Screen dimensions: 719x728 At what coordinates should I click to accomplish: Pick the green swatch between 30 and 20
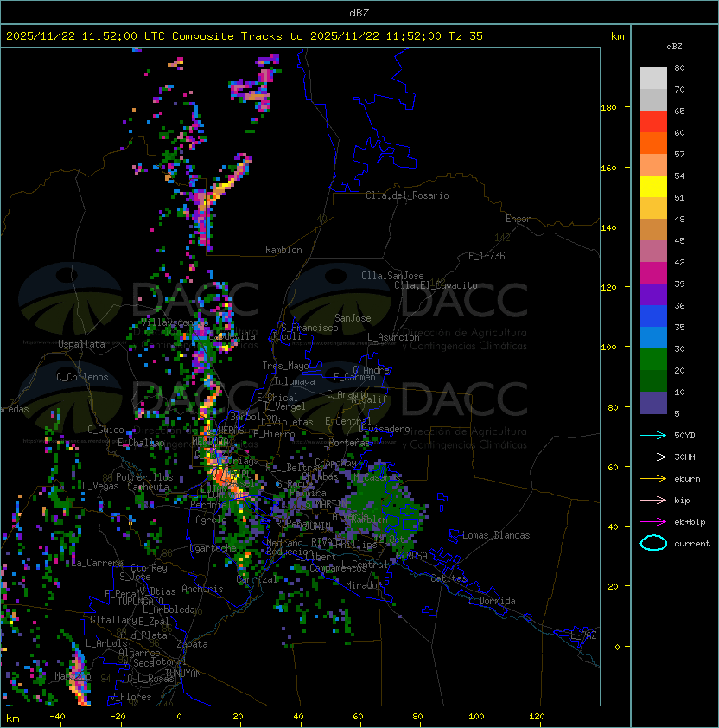click(x=653, y=360)
